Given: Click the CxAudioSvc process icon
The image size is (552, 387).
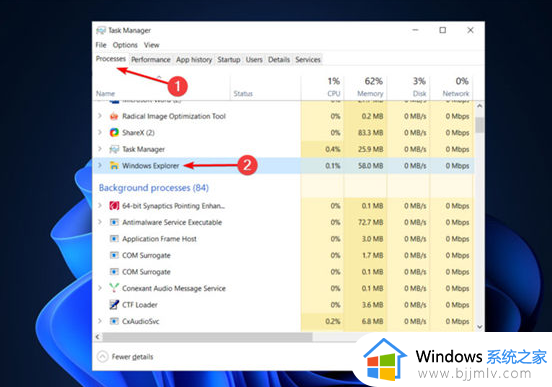Looking at the screenshot, I should 114,321.
